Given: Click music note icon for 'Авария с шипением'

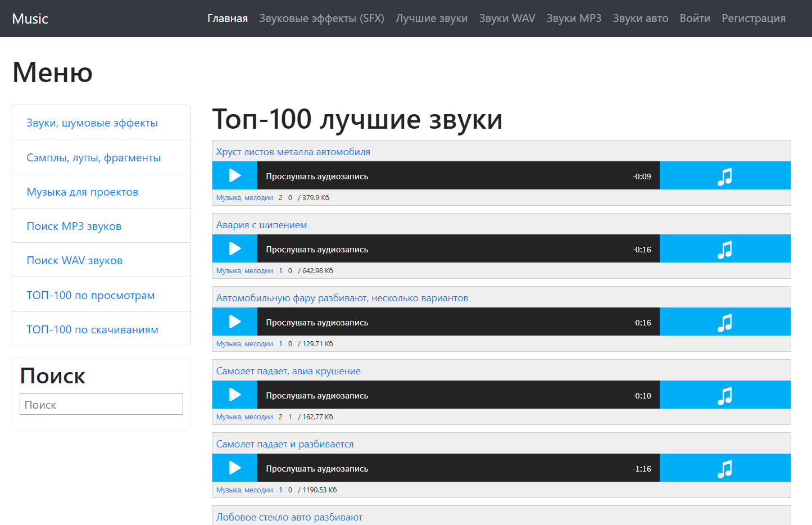Looking at the screenshot, I should (x=724, y=249).
